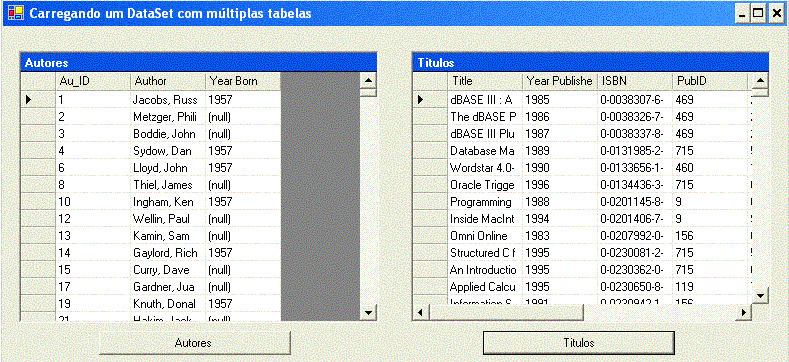
Task: Select Year Born cell for Sydow, Dan
Action: (243, 151)
